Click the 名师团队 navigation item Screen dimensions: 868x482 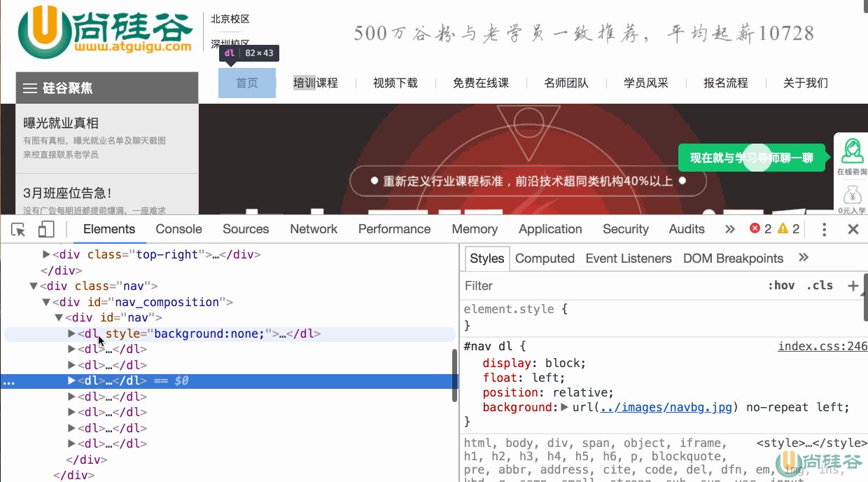566,83
